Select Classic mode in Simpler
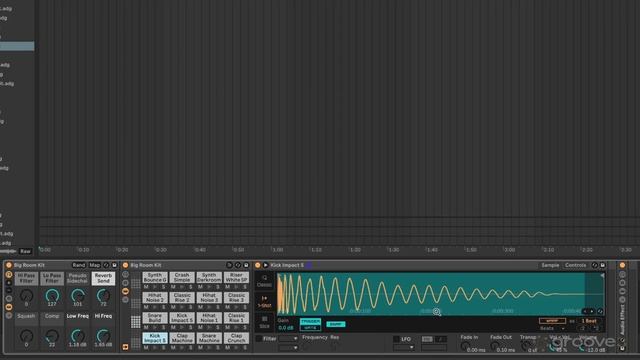The image size is (640, 360). (264, 281)
